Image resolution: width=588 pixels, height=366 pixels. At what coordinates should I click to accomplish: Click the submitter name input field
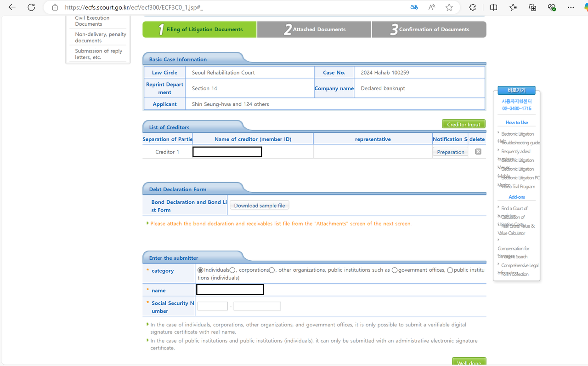pyautogui.click(x=230, y=290)
